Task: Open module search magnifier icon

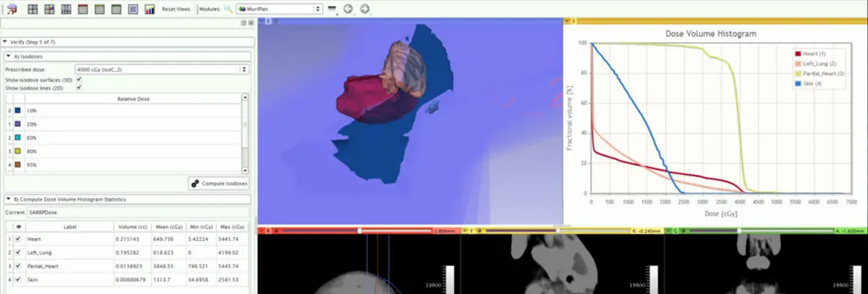Action: pyautogui.click(x=229, y=10)
